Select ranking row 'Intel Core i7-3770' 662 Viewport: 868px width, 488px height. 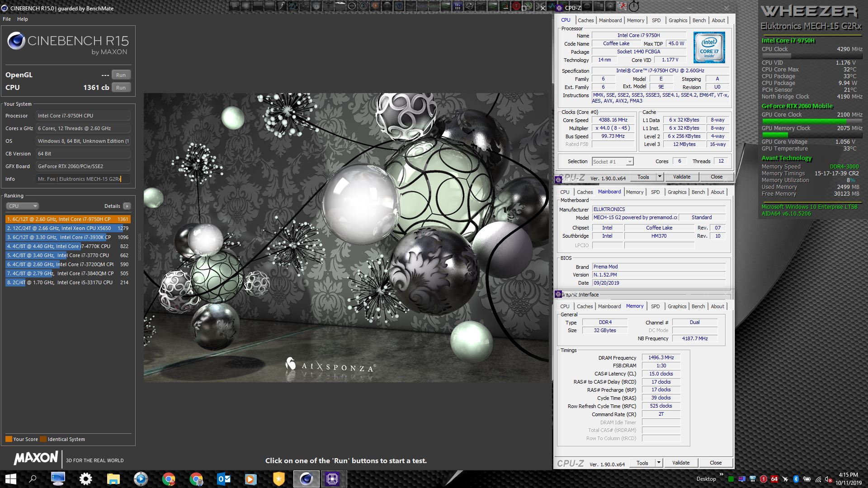coord(68,255)
